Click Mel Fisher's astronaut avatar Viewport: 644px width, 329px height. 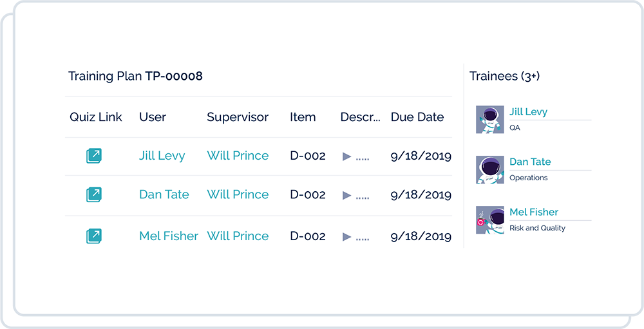pyautogui.click(x=489, y=220)
